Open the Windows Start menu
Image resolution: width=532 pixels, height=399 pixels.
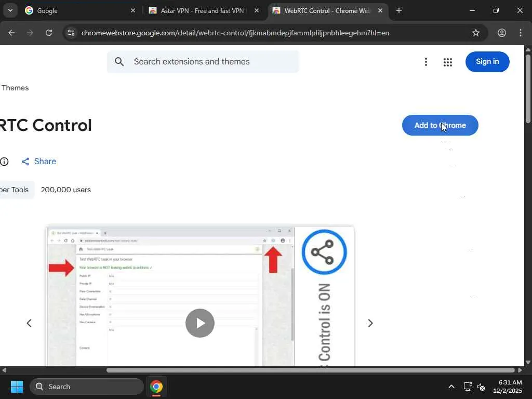pyautogui.click(x=17, y=387)
